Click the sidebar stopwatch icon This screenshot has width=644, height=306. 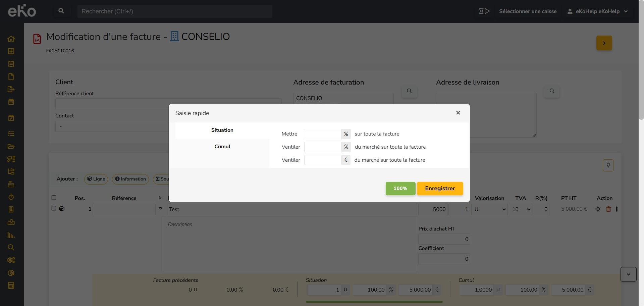11,197
